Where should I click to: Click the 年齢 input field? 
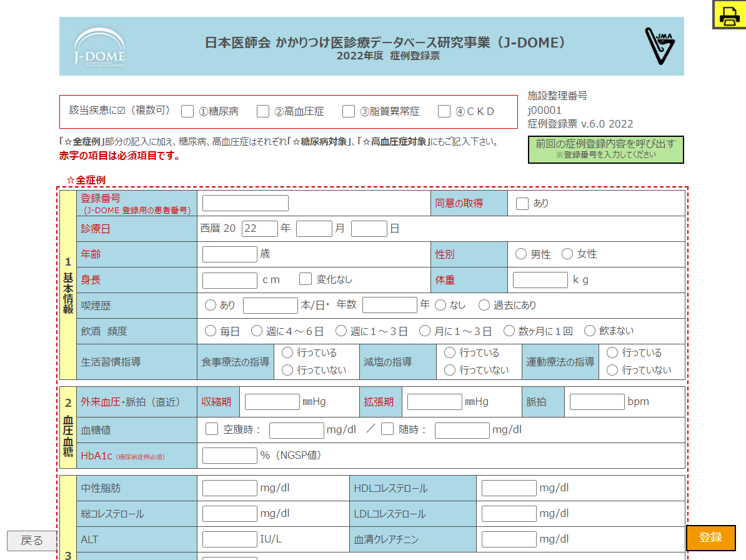[230, 254]
